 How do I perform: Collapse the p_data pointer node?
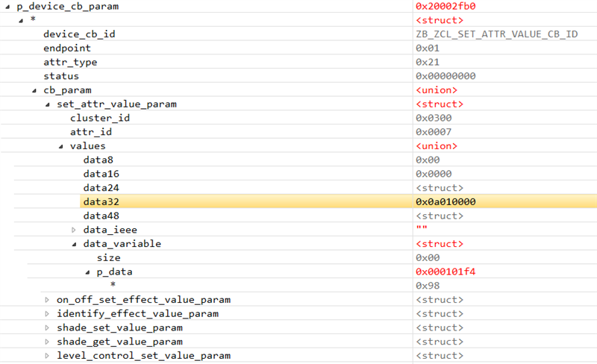coord(87,272)
